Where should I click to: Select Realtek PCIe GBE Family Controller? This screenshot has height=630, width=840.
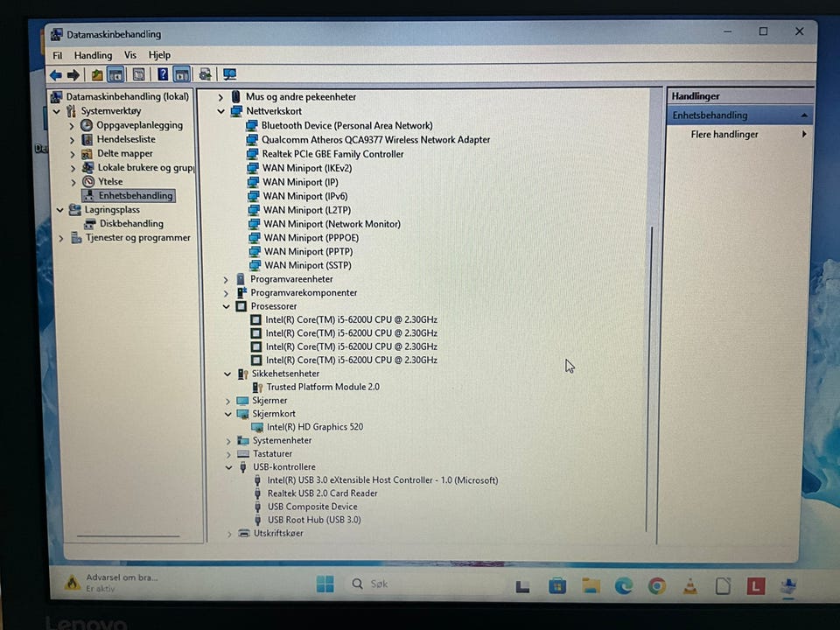332,154
